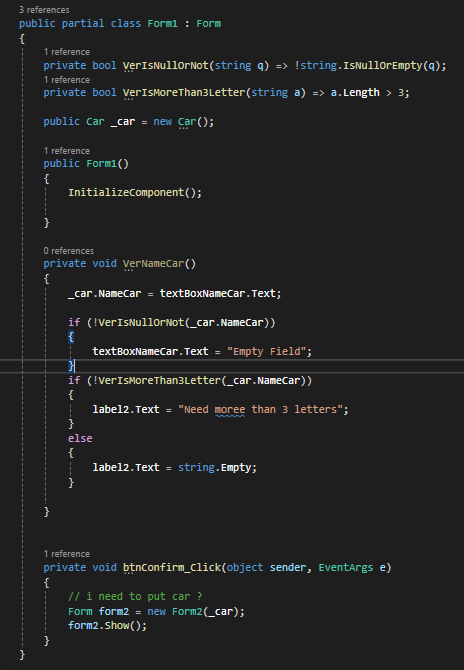Click the comment 'i need to put car ?'
Viewport: 464px width, 670px height.
click(135, 597)
